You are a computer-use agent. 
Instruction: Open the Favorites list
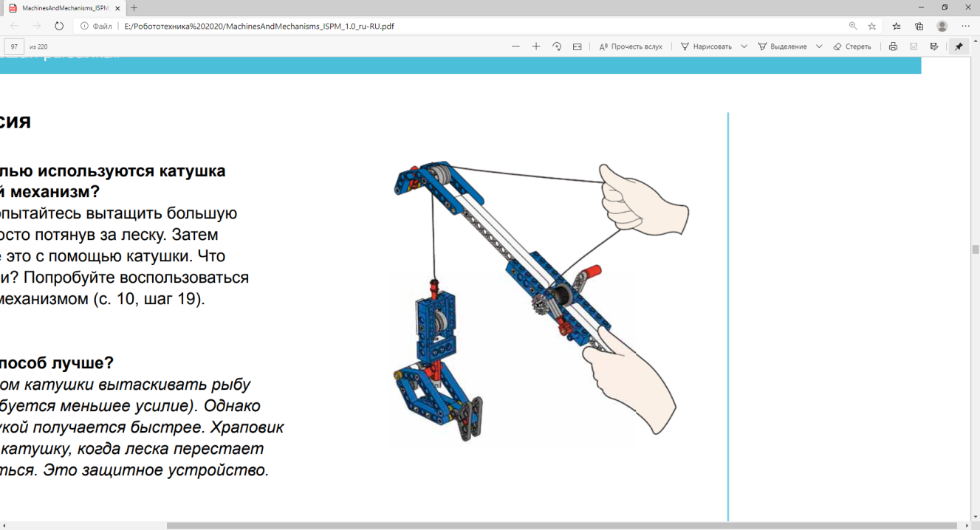tap(897, 26)
